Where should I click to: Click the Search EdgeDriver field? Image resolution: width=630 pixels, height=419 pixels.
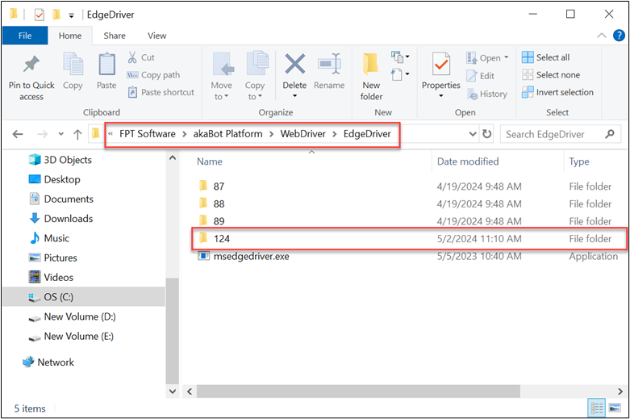coord(560,134)
